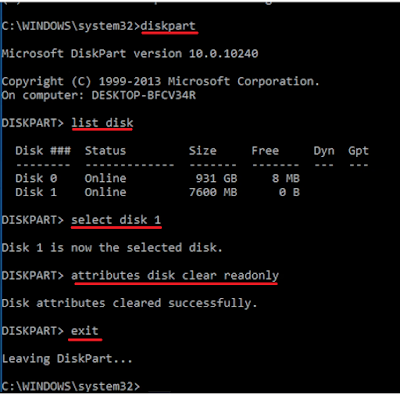The image size is (400, 395).
Task: Click the '7600 MB' size value
Action: (213, 192)
